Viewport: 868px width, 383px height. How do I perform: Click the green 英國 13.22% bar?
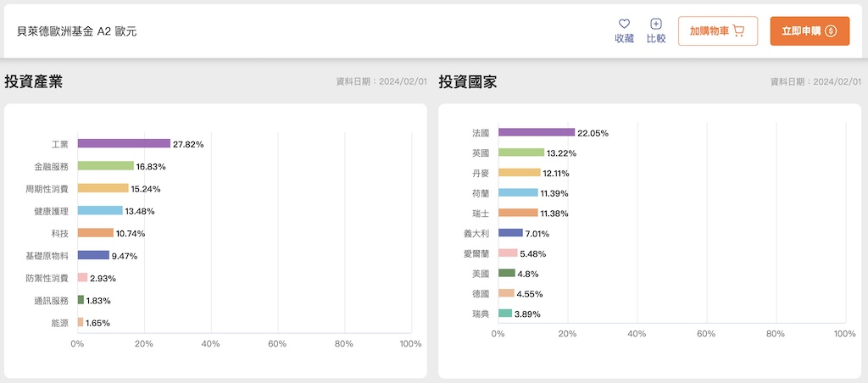click(x=520, y=153)
